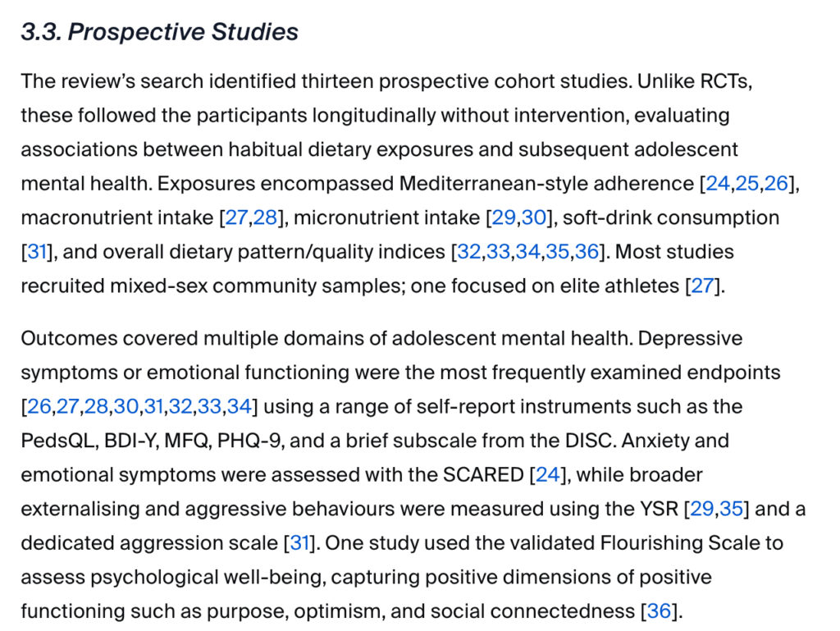The image size is (840, 631).
Task: Open citation 24 after the SCARED instrument
Action: pos(547,474)
